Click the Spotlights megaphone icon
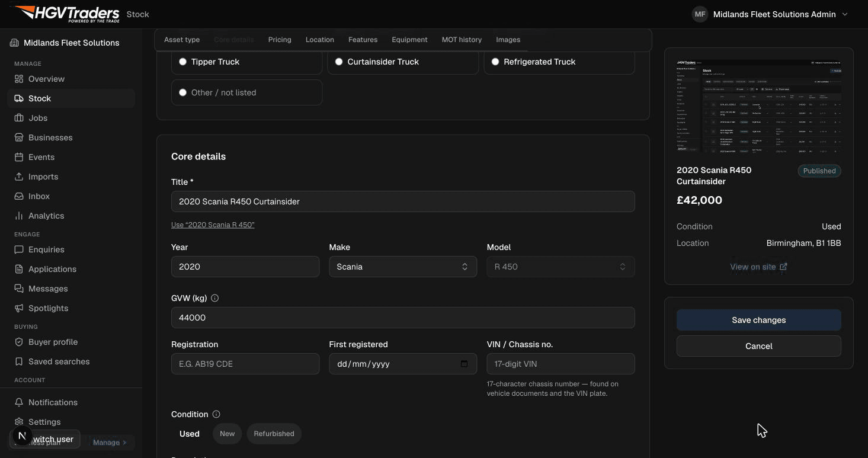 (x=19, y=308)
